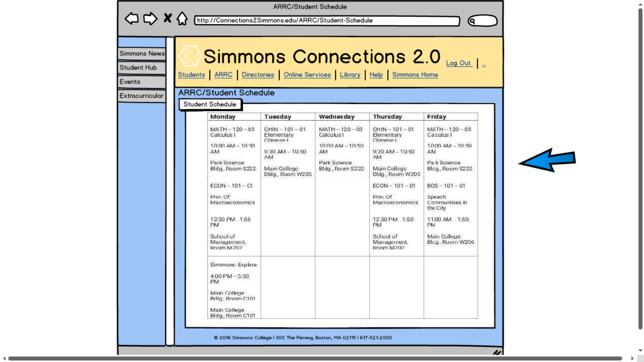644x362 pixels.
Task: Click Friday's Main College Bldg., Room W206
Action: (x=450, y=239)
